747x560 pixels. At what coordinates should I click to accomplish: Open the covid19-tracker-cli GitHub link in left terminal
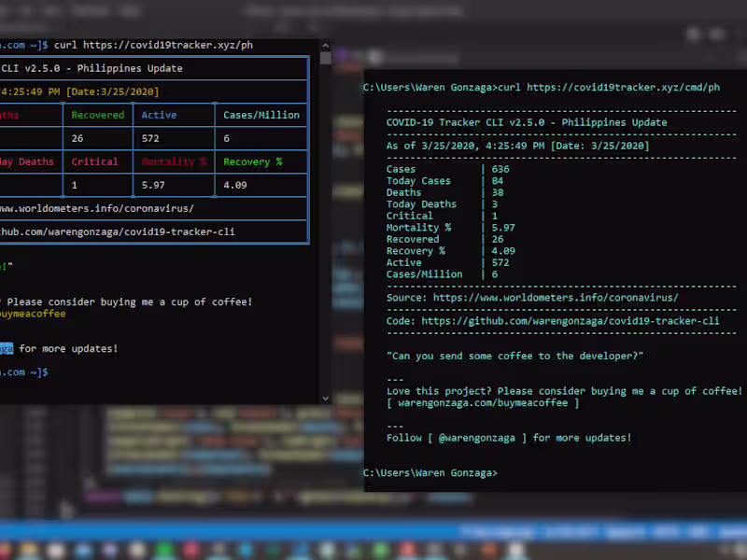pyautogui.click(x=118, y=231)
